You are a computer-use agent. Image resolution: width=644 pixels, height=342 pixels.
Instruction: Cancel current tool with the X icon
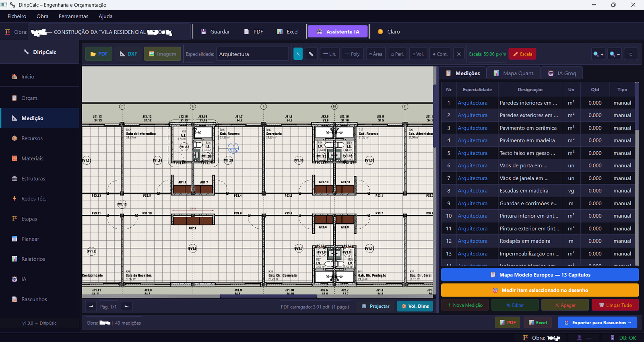(459, 54)
